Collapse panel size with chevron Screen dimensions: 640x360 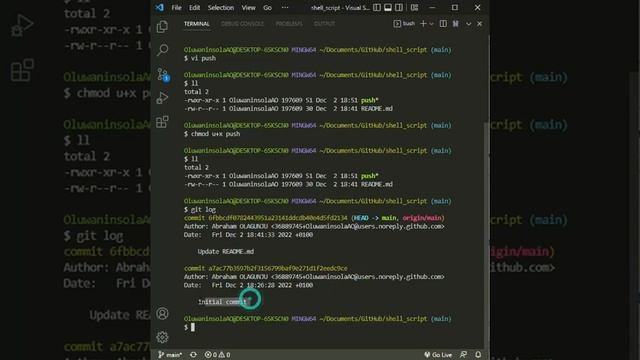coord(469,24)
